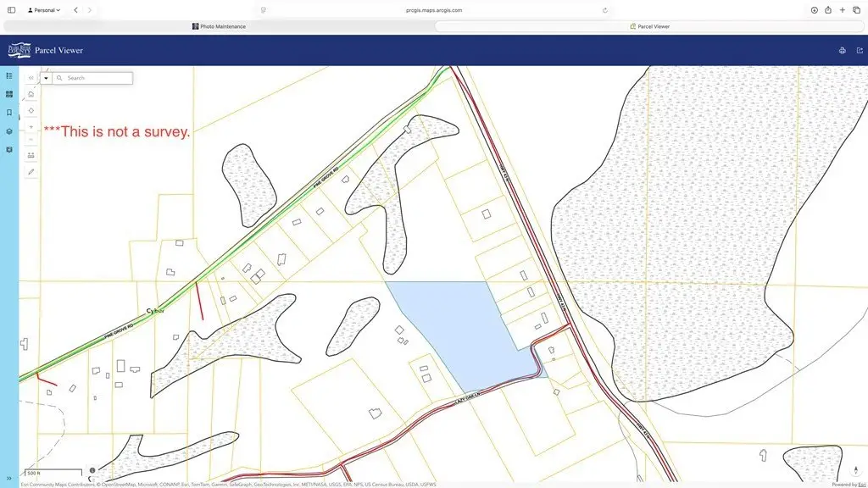Open the Basemap gallery icon
This screenshot has width=868, height=488.
(x=9, y=94)
